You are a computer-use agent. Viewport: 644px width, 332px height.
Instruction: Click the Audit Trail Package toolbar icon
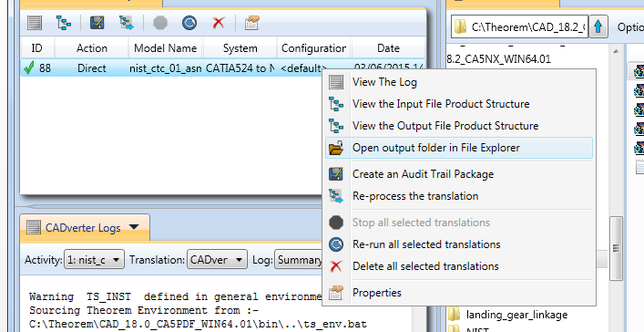(97, 22)
